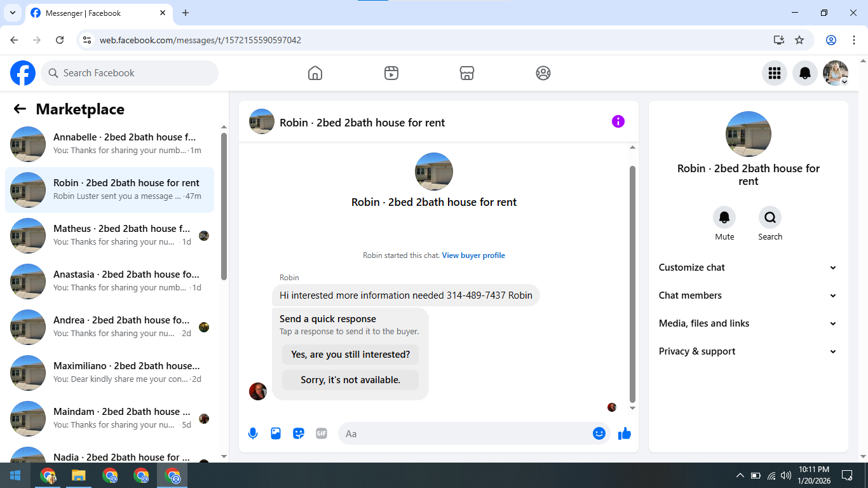Open Wi-Fi network settings in system tray
Image resolution: width=868 pixels, height=488 pixels.
click(771, 475)
